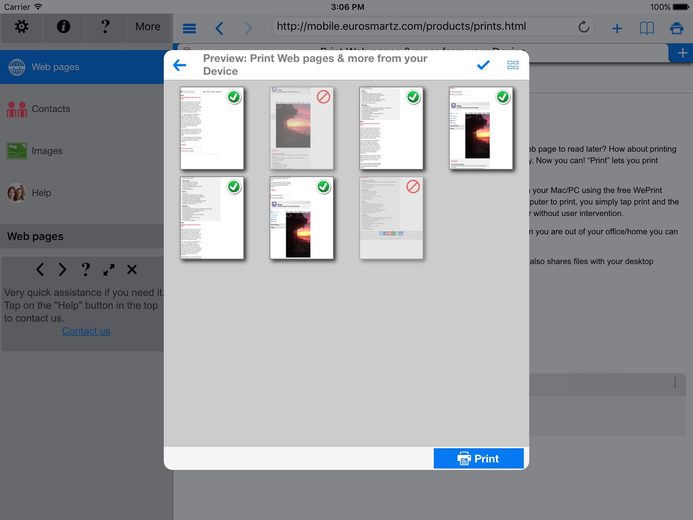Expand the help panel fullscreen
This screenshot has width=693, height=520.
click(109, 269)
